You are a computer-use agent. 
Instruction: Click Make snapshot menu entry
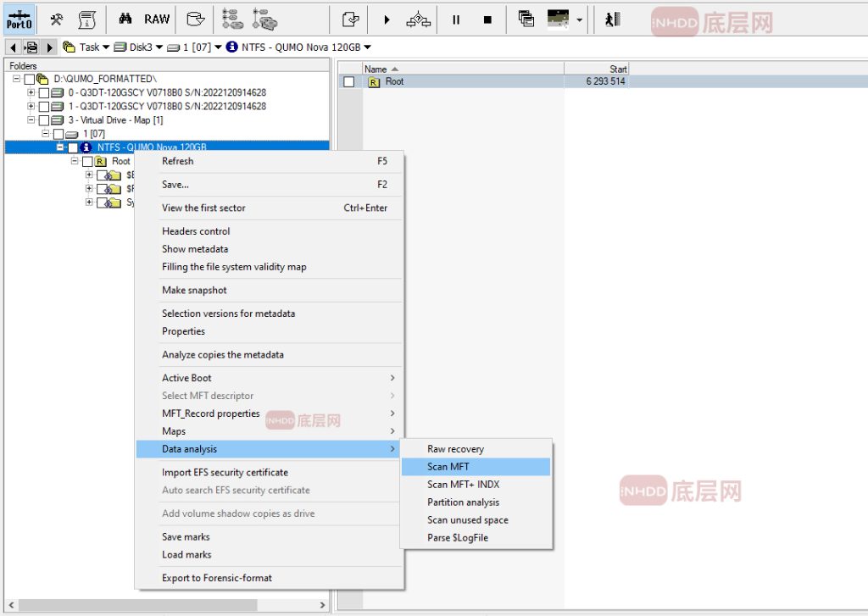tap(194, 291)
